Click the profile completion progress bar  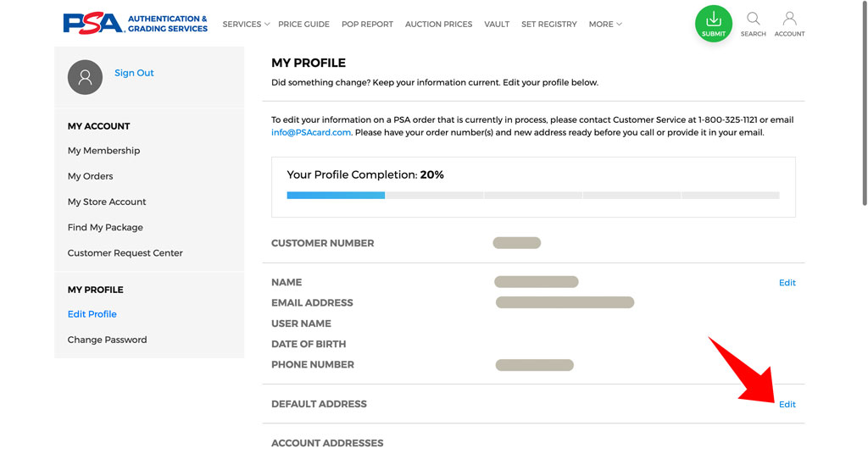pos(533,196)
